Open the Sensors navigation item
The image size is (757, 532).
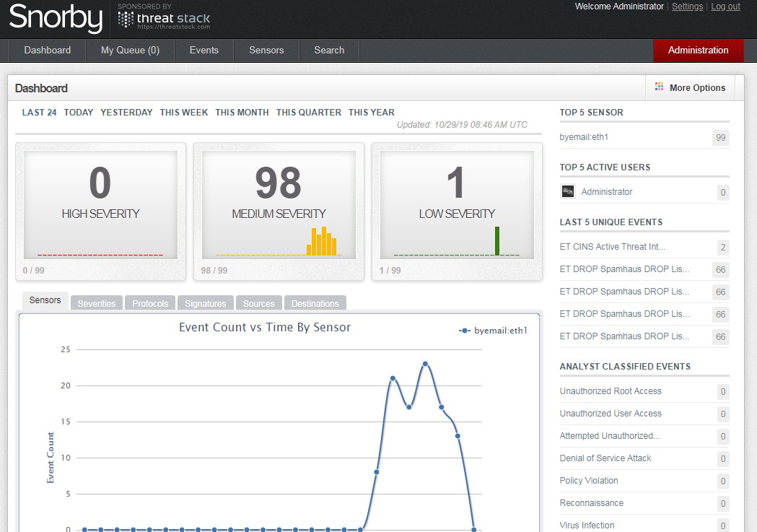click(x=266, y=51)
